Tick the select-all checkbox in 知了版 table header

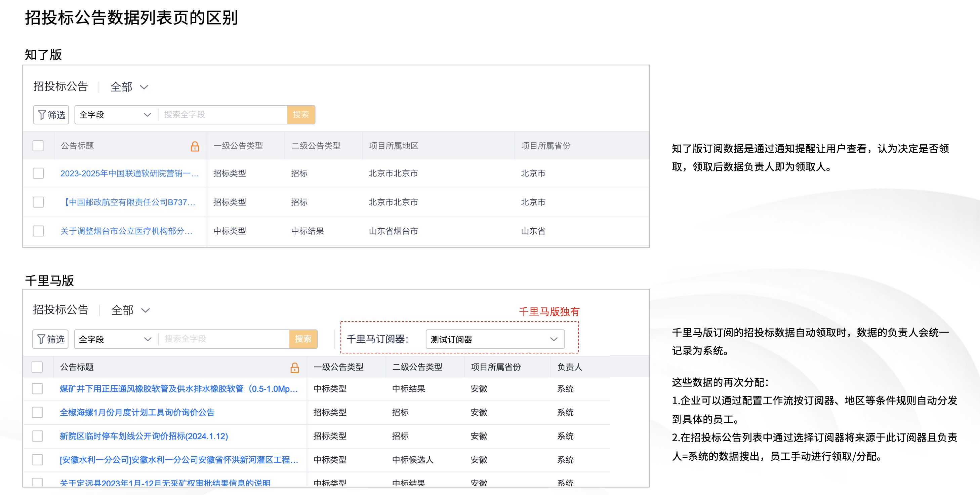click(x=38, y=146)
